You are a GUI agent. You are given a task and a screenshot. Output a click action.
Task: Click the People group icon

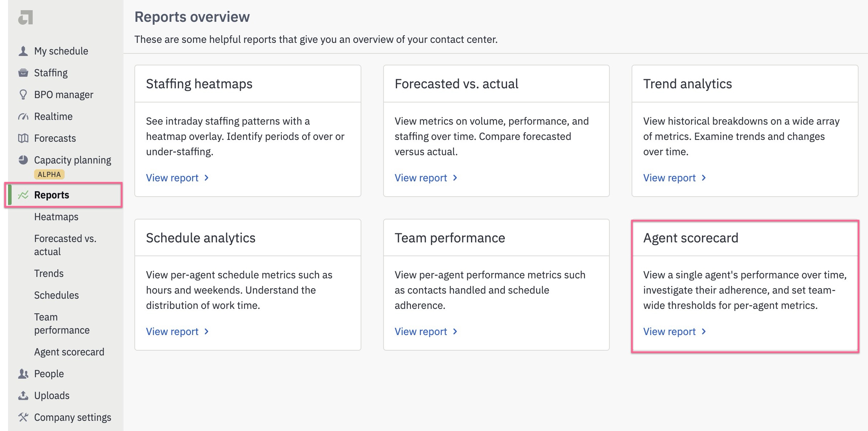pos(23,374)
